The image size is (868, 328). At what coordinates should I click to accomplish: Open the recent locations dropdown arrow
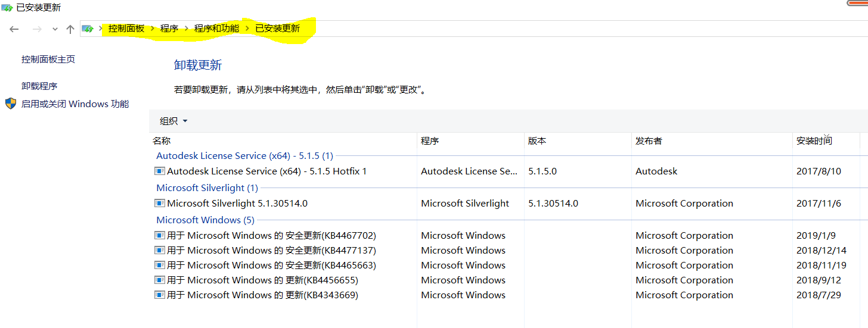[55, 29]
